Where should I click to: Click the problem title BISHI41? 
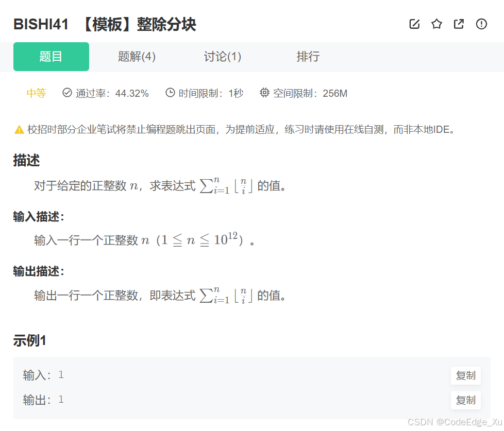click(40, 24)
